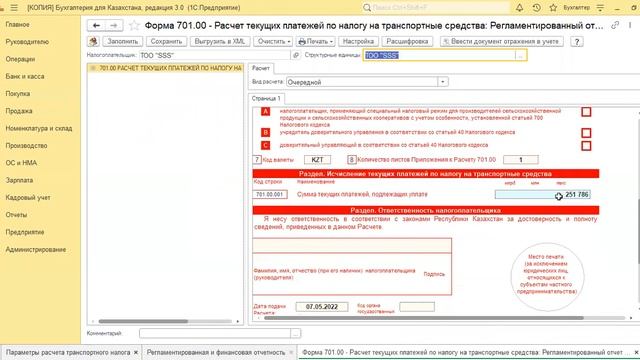Image resolution: width=640 pixels, height=360 pixels.
Task: Open favorites star in title bar
Action: click(x=553, y=7)
